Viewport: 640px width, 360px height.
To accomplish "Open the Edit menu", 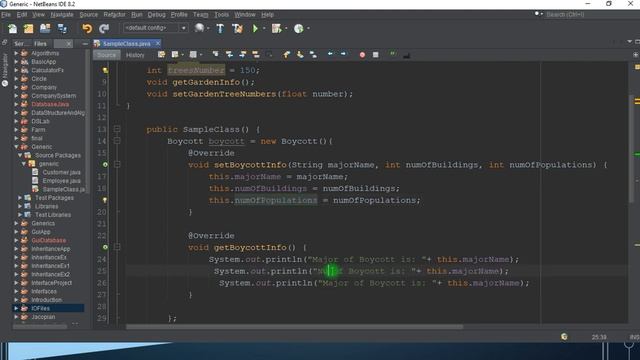I will pyautogui.click(x=22, y=15).
